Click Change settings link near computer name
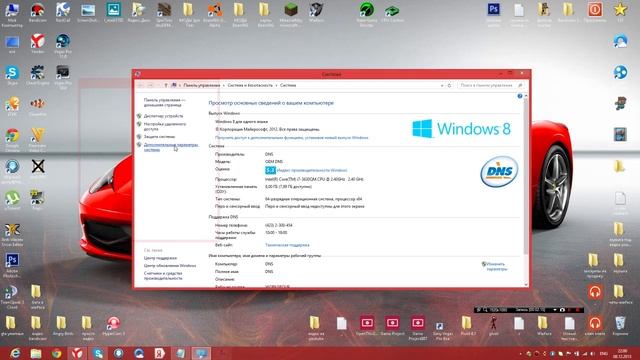 496,267
